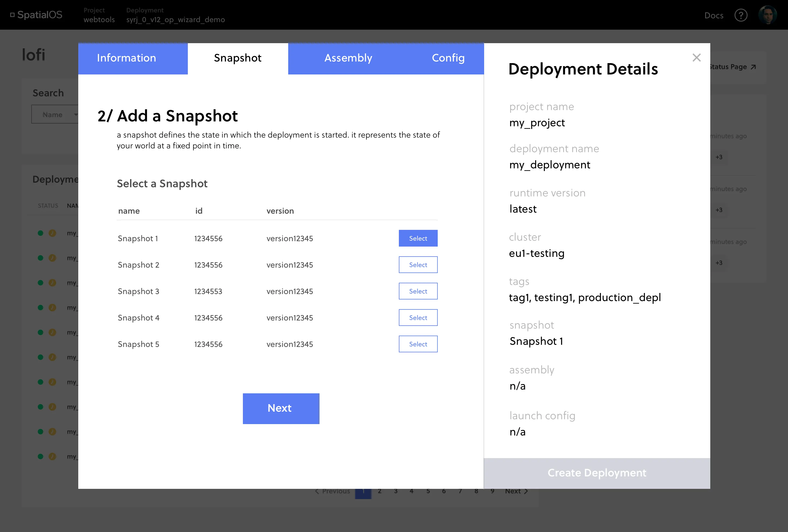Click the SpatialOS logo

36,15
